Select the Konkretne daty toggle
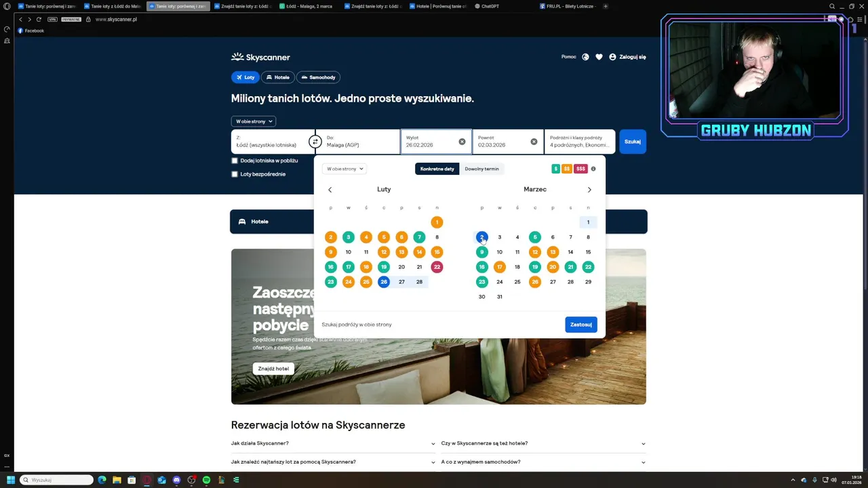 point(437,169)
